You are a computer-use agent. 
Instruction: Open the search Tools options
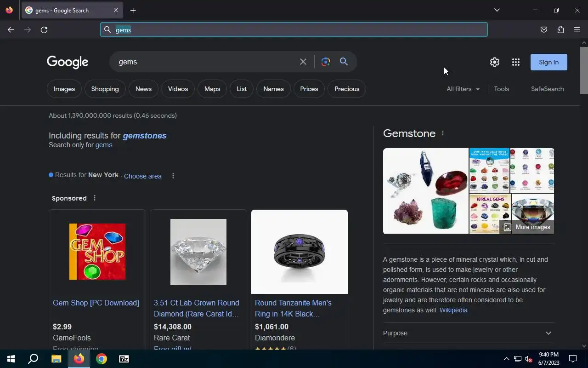click(x=502, y=89)
